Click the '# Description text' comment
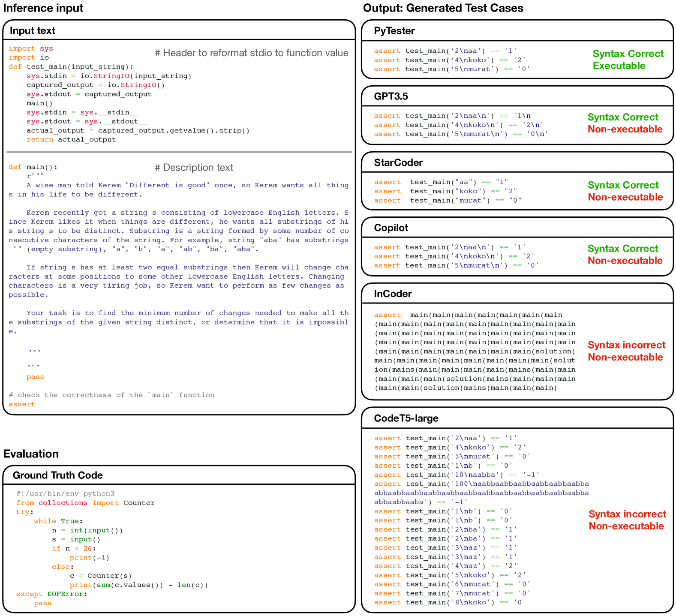The image size is (676, 616). [194, 168]
